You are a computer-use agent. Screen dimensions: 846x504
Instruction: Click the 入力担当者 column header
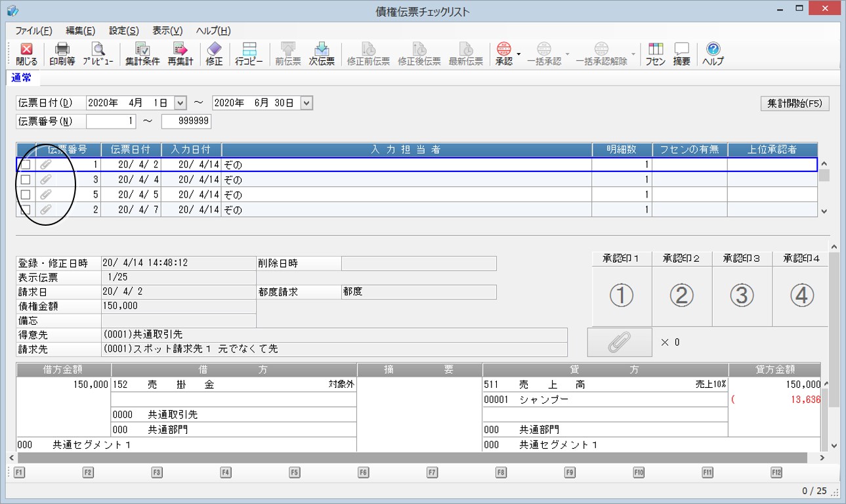(x=406, y=150)
